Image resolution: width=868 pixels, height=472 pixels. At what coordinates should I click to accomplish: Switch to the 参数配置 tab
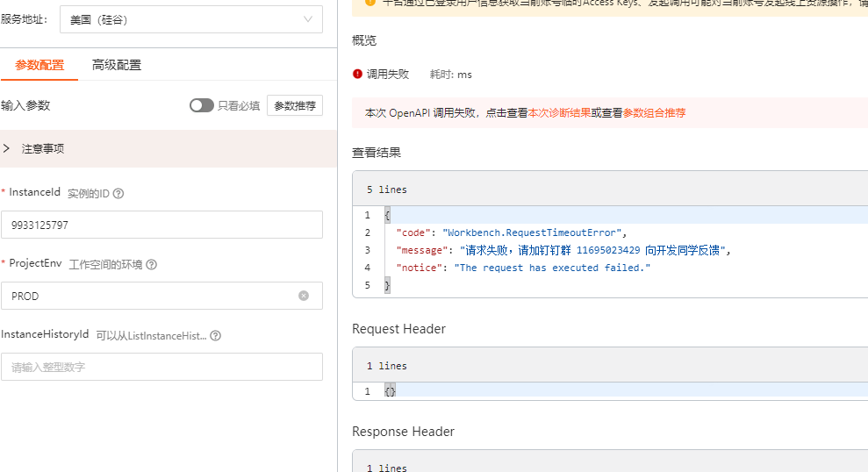(x=39, y=65)
